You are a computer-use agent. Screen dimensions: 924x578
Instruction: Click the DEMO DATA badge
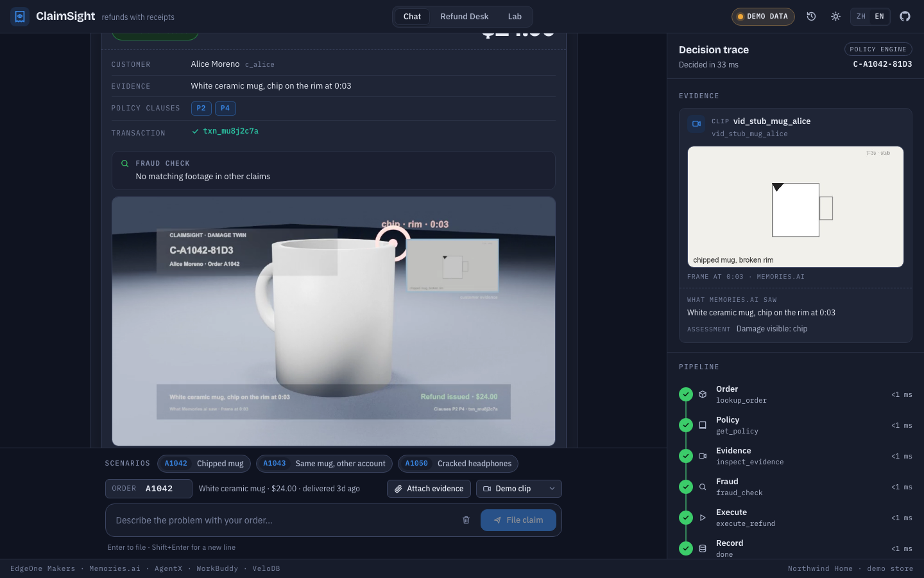coord(763,17)
